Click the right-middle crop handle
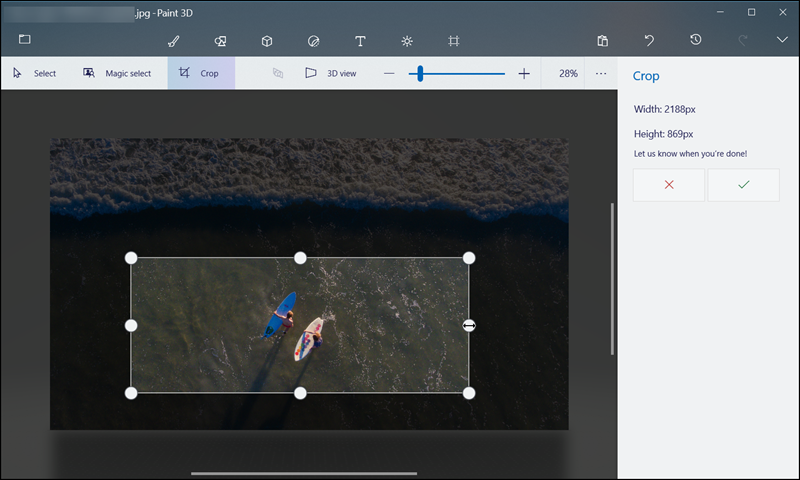800x480 pixels. (469, 325)
